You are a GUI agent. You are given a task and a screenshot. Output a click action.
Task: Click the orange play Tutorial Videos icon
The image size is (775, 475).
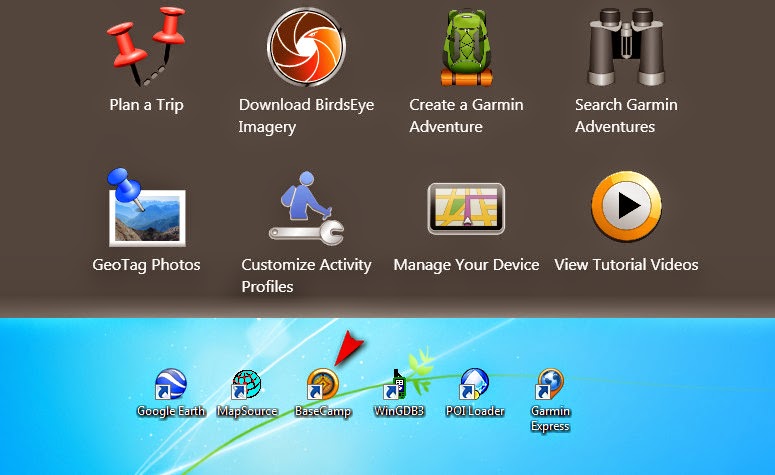[626, 206]
